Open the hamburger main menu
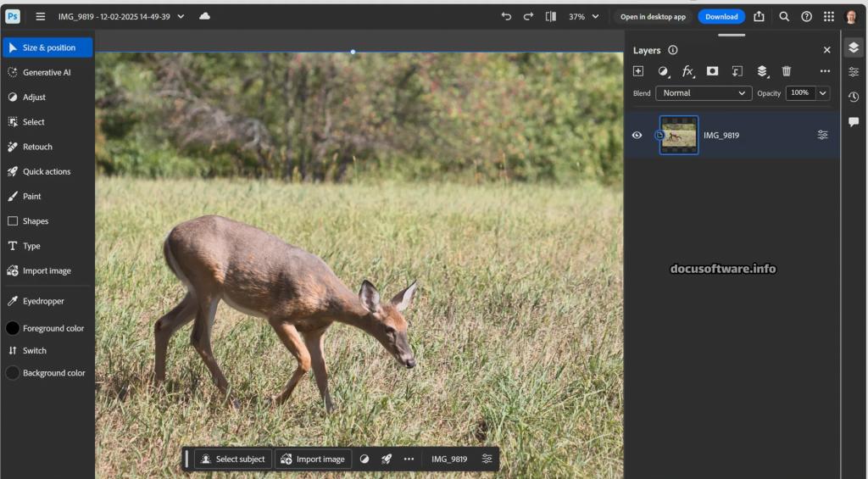This screenshot has width=868, height=479. click(x=41, y=17)
